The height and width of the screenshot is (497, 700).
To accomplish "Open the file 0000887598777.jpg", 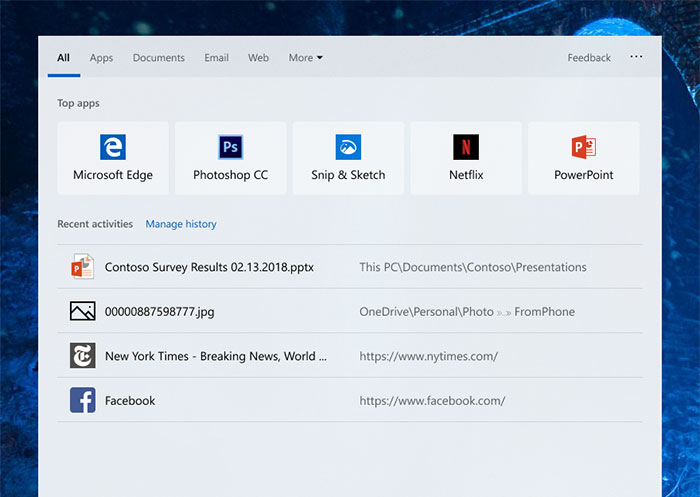I will [159, 312].
